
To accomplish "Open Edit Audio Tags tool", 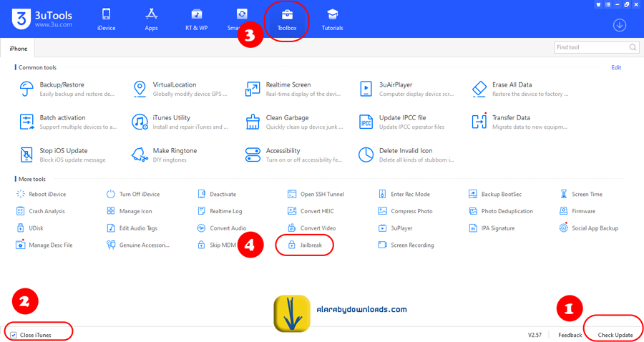I will 132,228.
